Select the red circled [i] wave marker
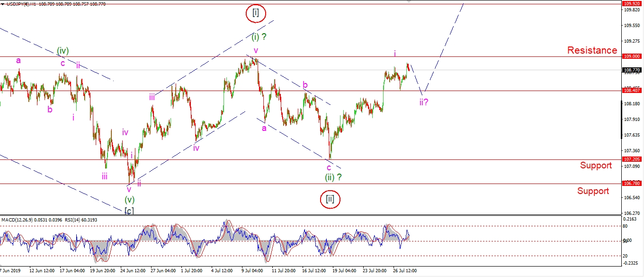This screenshot has width=644, height=277. 255,14
